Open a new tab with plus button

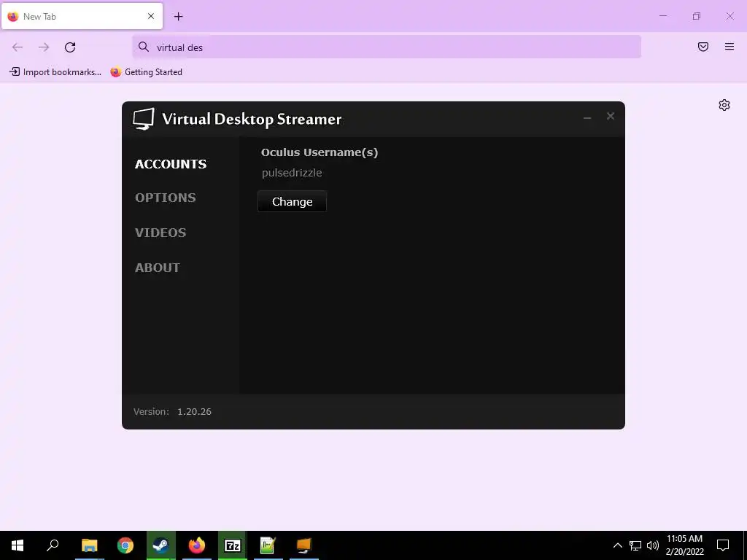click(x=178, y=17)
